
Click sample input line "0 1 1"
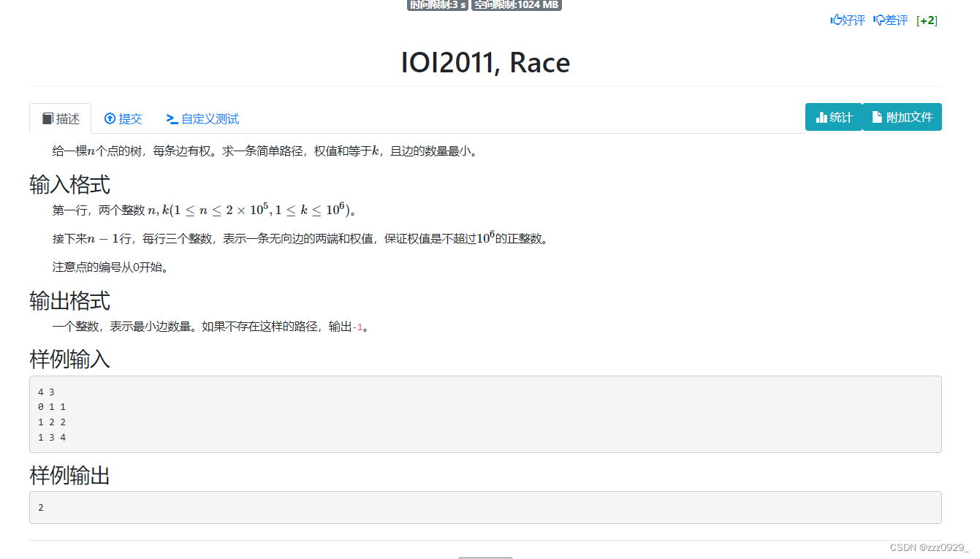[52, 407]
